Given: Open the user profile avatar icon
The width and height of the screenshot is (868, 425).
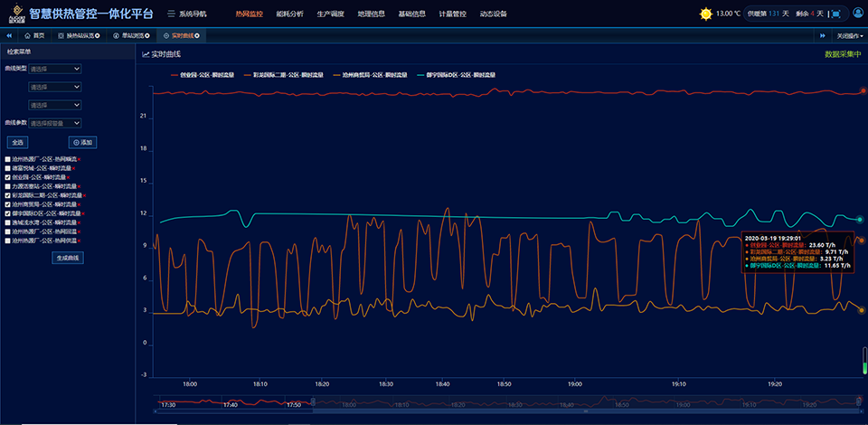Looking at the screenshot, I should coord(858,14).
